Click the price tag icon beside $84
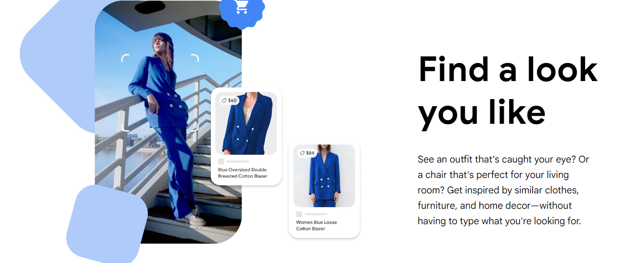The height and width of the screenshot is (263, 644). pyautogui.click(x=302, y=153)
